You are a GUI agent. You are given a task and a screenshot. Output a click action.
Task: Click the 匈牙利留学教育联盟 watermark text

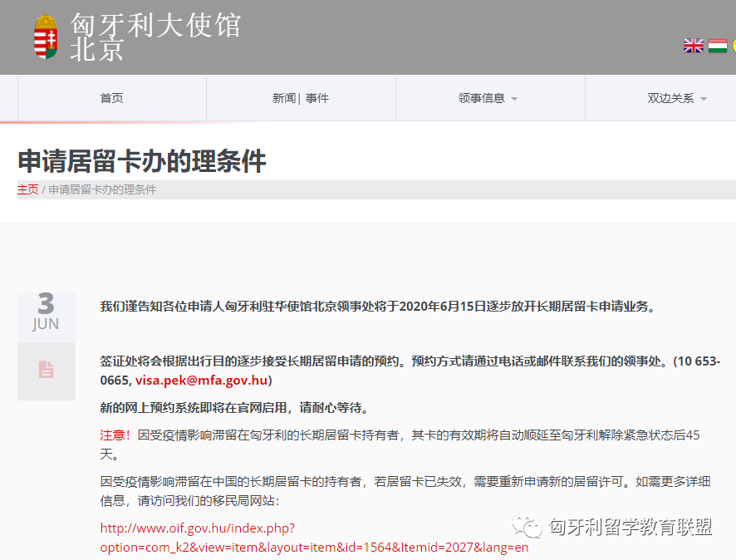tap(631, 527)
